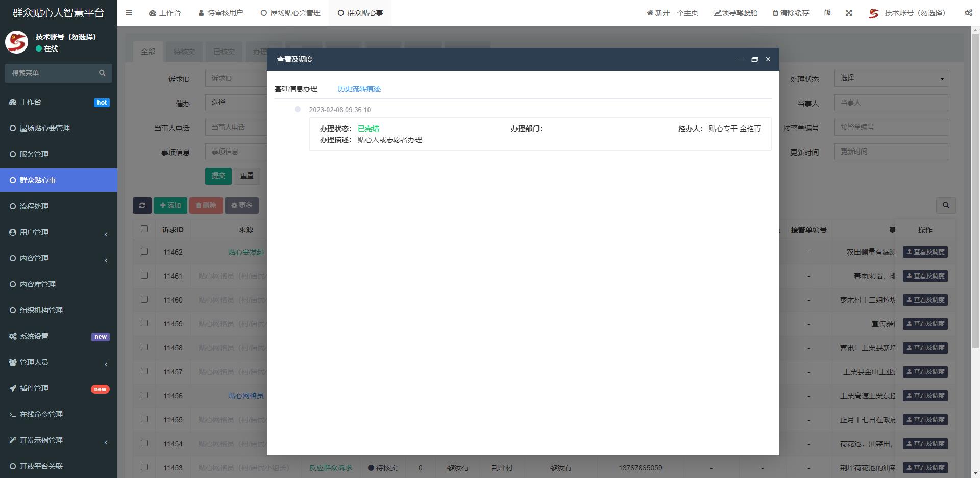Toggle the sidebar hamburger menu icon
The height and width of the screenshot is (478, 980).
pos(129,13)
